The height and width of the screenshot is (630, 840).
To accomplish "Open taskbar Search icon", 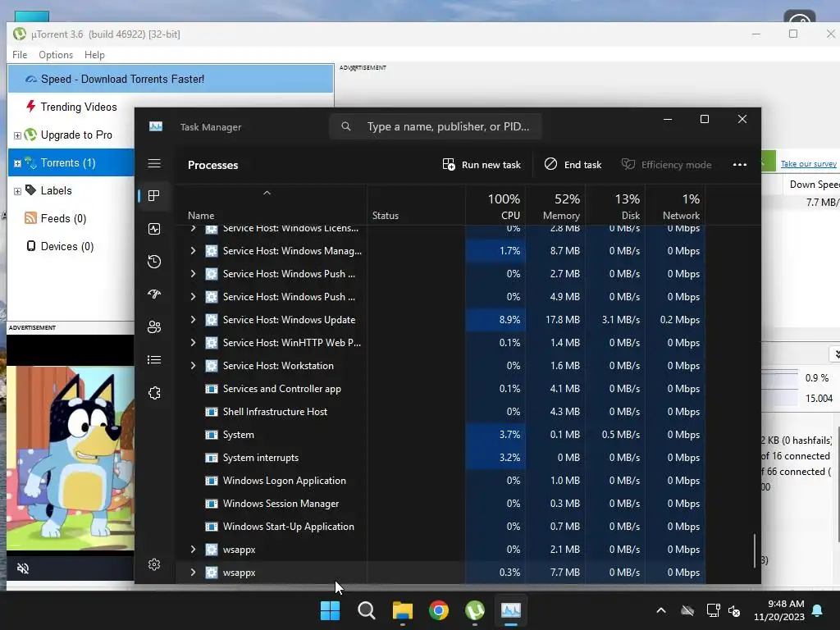I will 367,610.
